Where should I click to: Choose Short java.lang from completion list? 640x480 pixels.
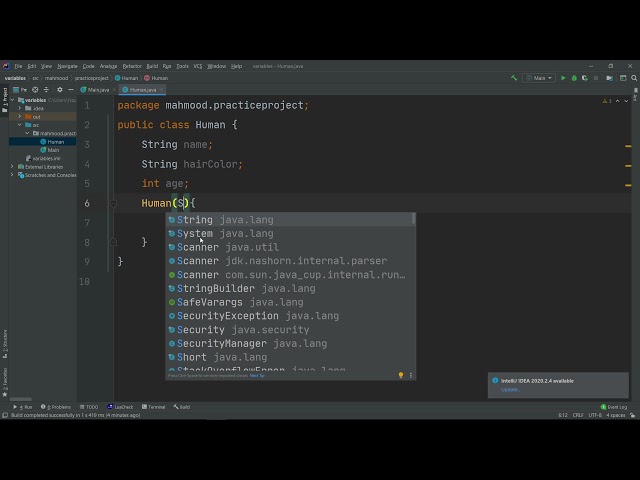tap(291, 357)
